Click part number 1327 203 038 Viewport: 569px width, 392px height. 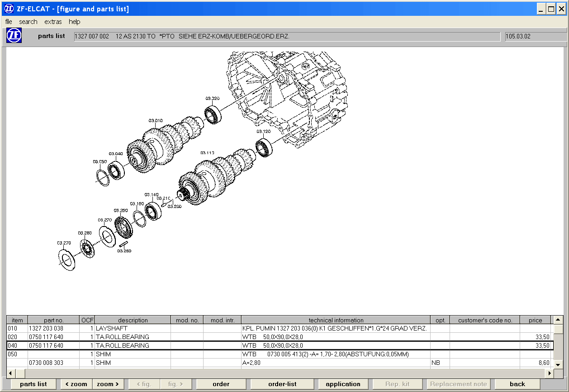tap(53, 328)
